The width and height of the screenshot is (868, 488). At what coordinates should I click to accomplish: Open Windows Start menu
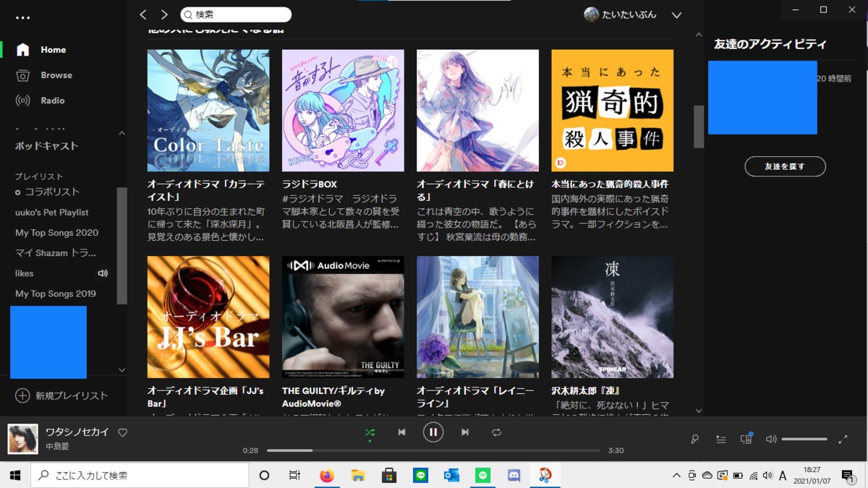tap(14, 475)
